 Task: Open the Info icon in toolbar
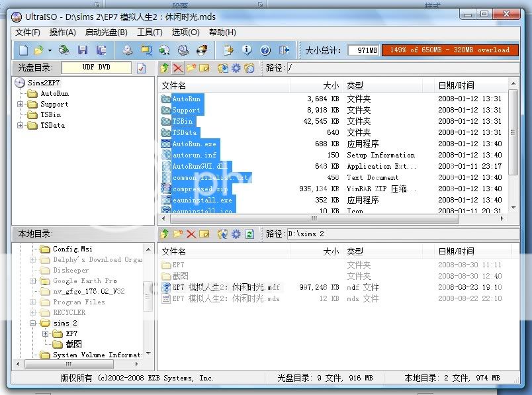pos(247,50)
